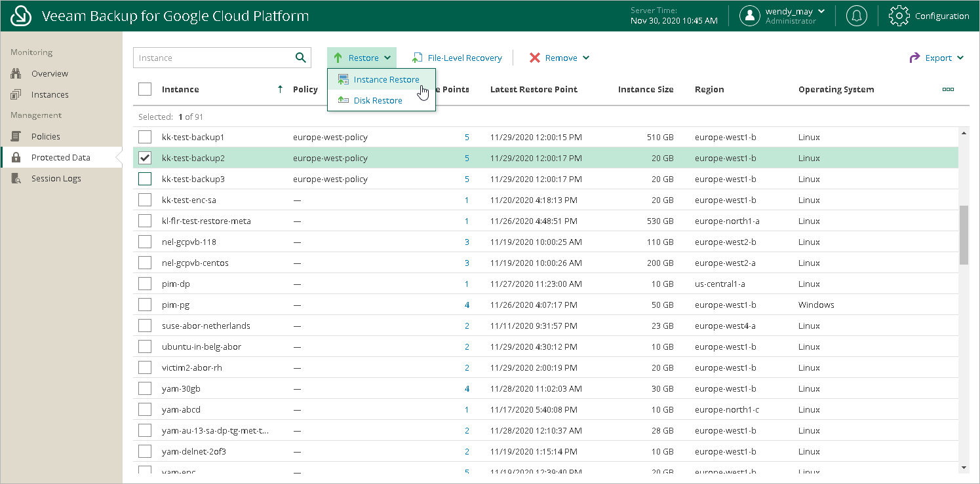Choose Disk Restore from the menu
Image resolution: width=980 pixels, height=484 pixels.
(378, 101)
